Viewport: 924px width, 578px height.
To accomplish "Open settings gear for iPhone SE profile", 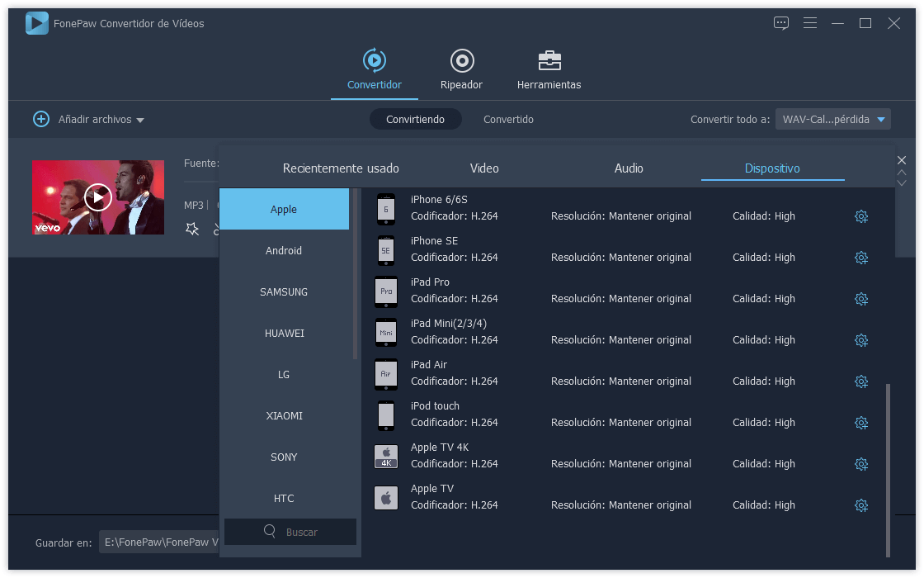I will pyautogui.click(x=861, y=258).
